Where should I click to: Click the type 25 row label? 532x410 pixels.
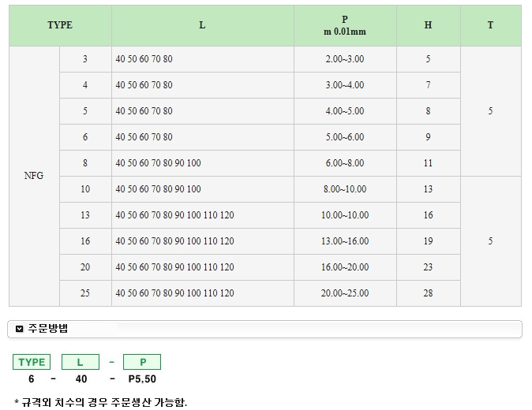point(85,293)
